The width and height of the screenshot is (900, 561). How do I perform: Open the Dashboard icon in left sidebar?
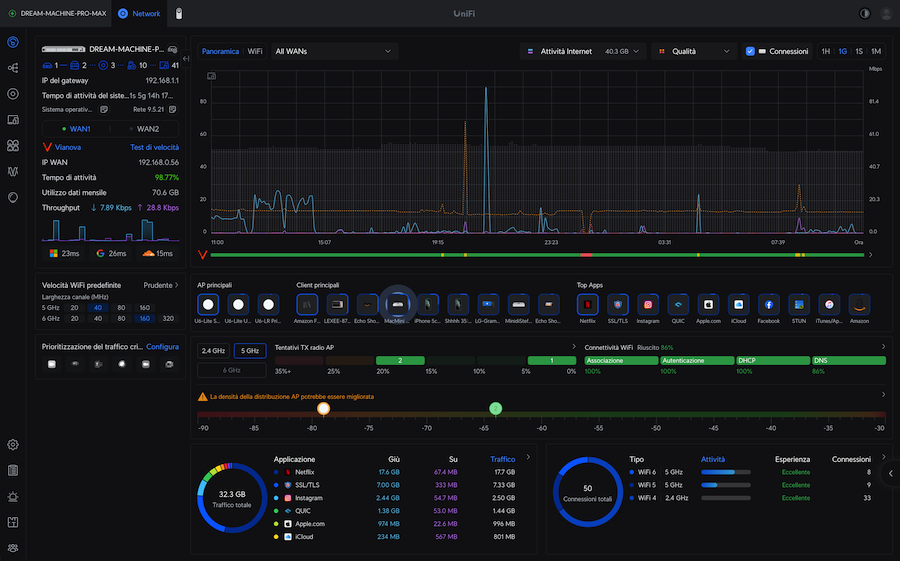pyautogui.click(x=13, y=42)
